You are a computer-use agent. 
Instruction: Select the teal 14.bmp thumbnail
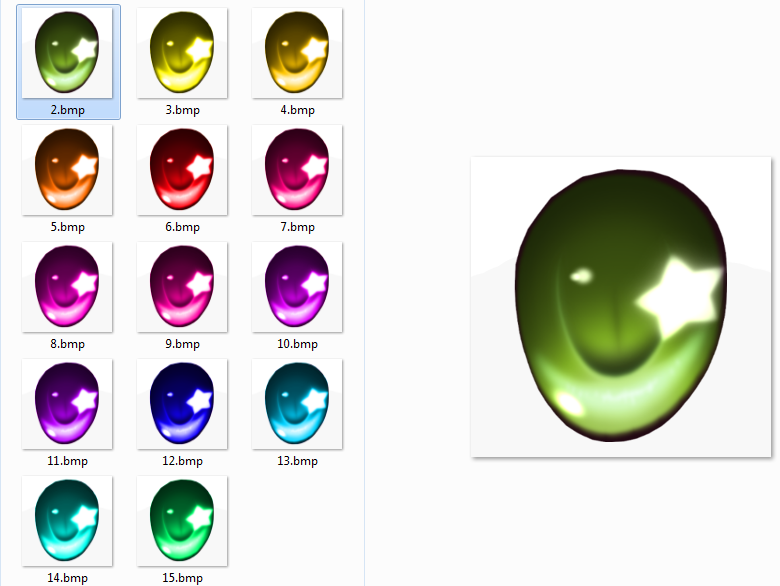pyautogui.click(x=67, y=521)
